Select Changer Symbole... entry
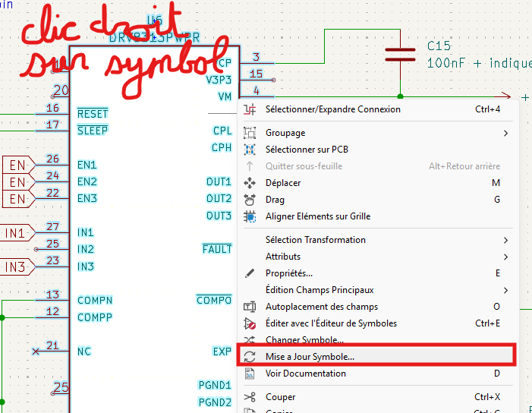This screenshot has height=413, width=532. click(x=378, y=339)
